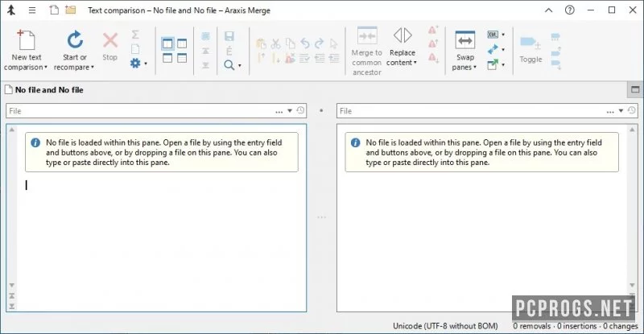Viewport: 644px width, 334px height.
Task: Select the two-way vertical layout toggle
Action: [167, 43]
